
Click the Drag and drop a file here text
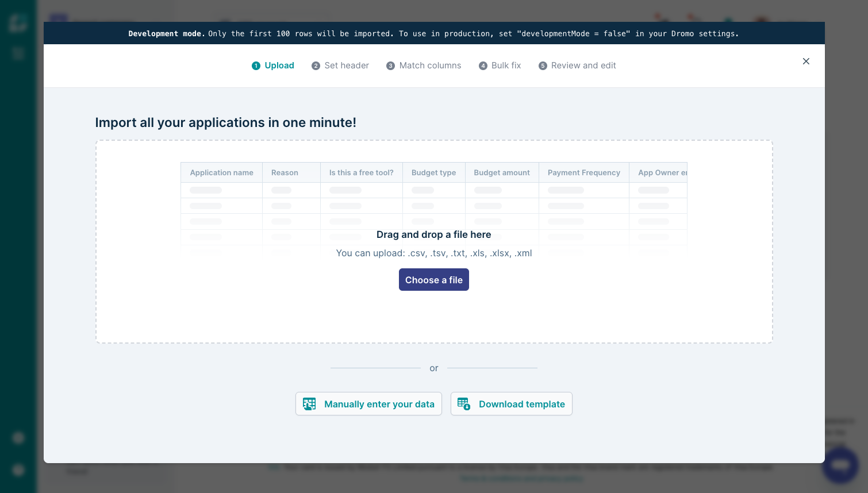tap(434, 234)
